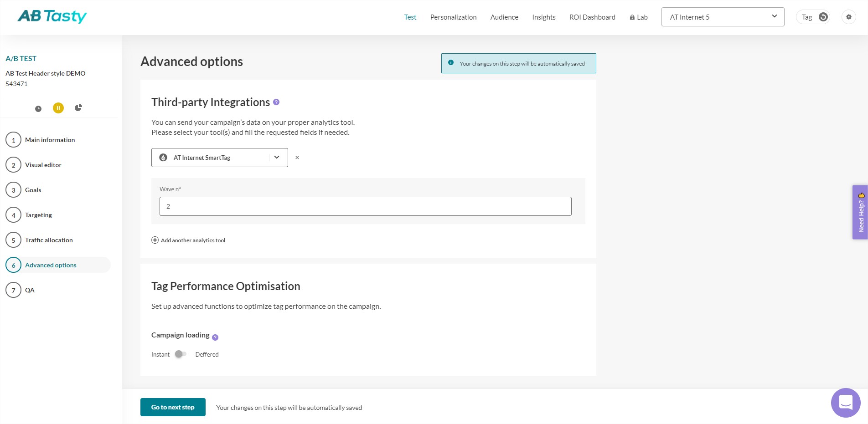Open the Insights menu

[543, 17]
